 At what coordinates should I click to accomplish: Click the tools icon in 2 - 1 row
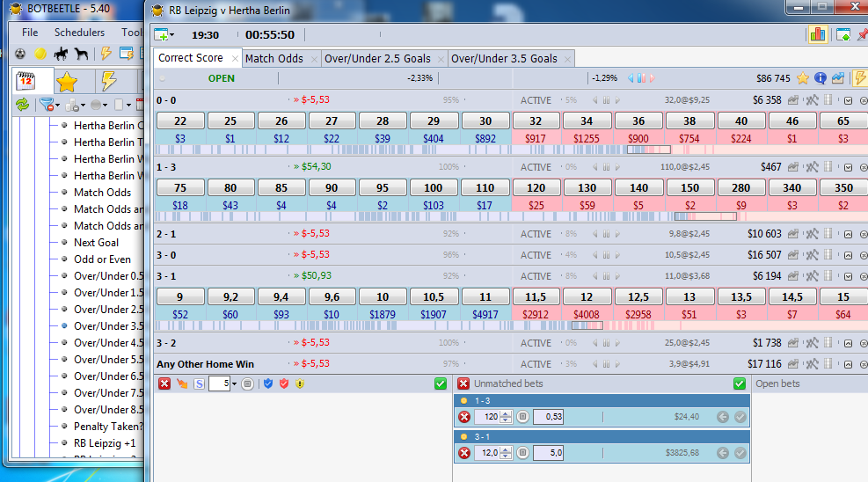(x=812, y=234)
